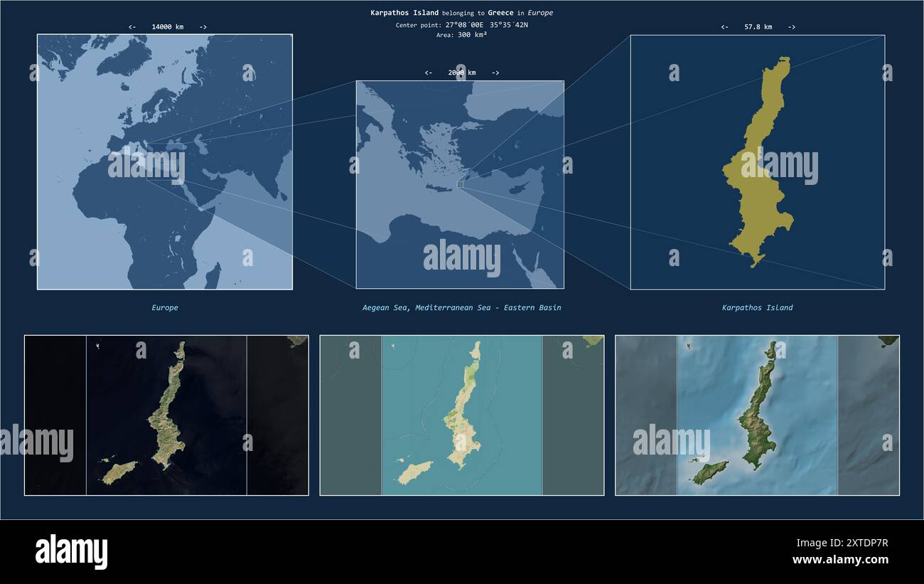Click the Europe overview map
Screen dimensions: 924x584
(165, 162)
